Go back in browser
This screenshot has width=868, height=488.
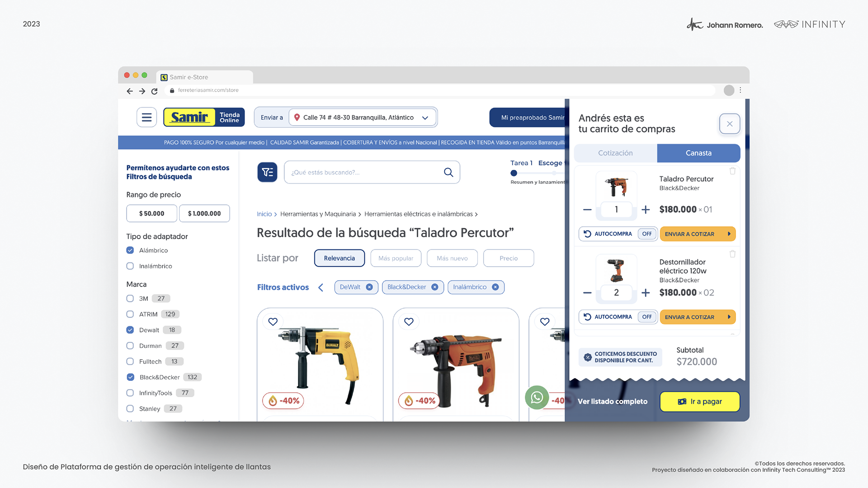pos(130,91)
